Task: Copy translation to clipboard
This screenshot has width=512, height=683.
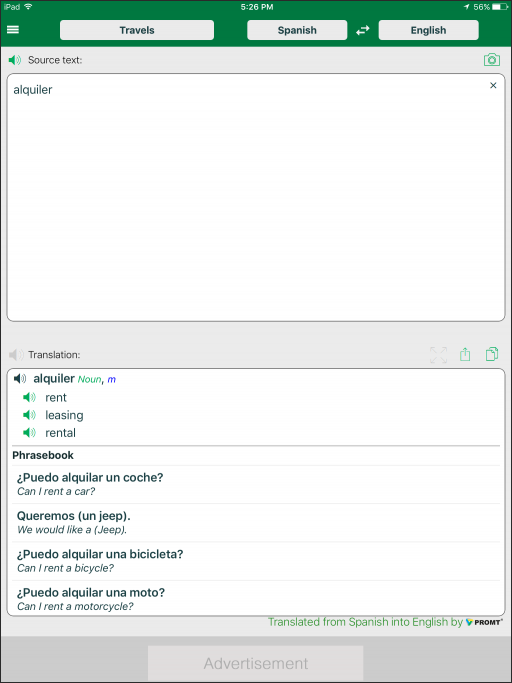Action: 492,354
